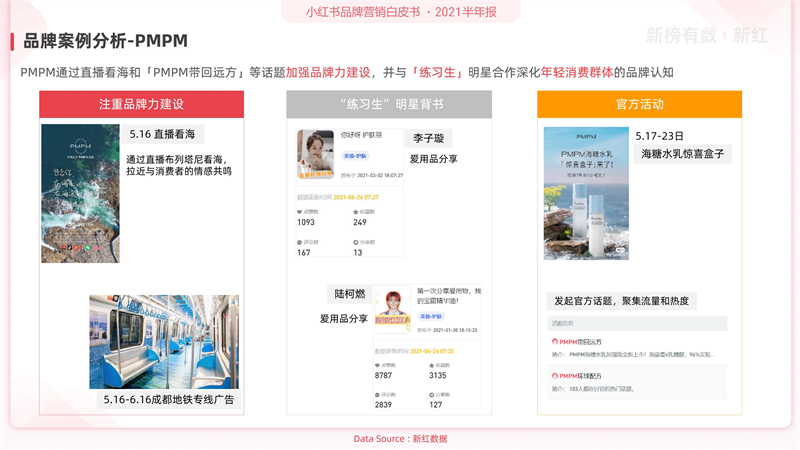Click the Data Source：新红数据 footer
Screen dimensions: 800x450
tap(400, 439)
